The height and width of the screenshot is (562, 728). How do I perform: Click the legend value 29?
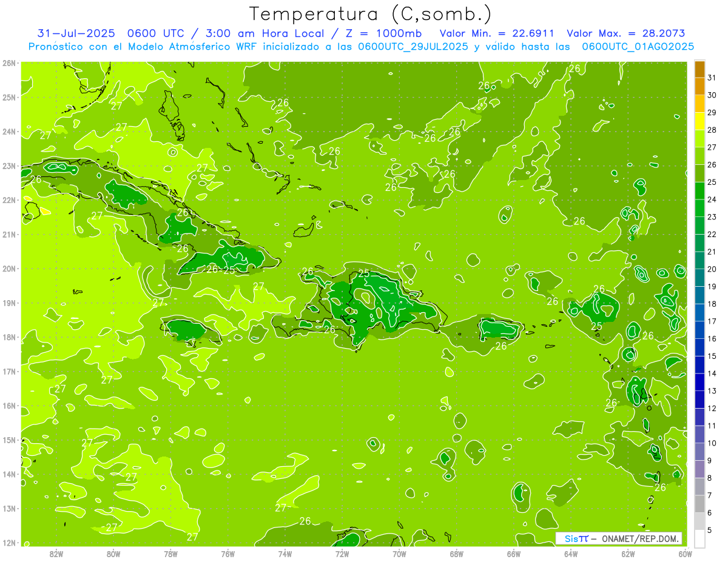[x=712, y=113]
